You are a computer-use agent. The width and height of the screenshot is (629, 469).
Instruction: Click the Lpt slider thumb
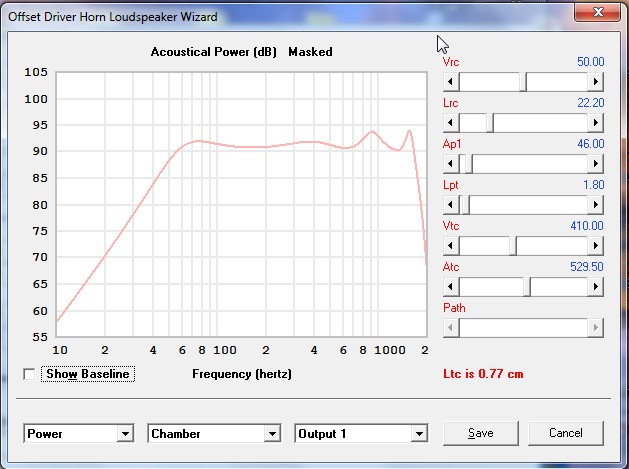pos(466,205)
